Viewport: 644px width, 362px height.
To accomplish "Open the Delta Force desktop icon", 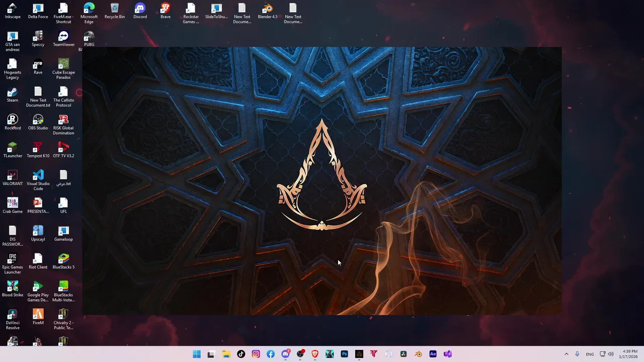I will pyautogui.click(x=38, y=11).
